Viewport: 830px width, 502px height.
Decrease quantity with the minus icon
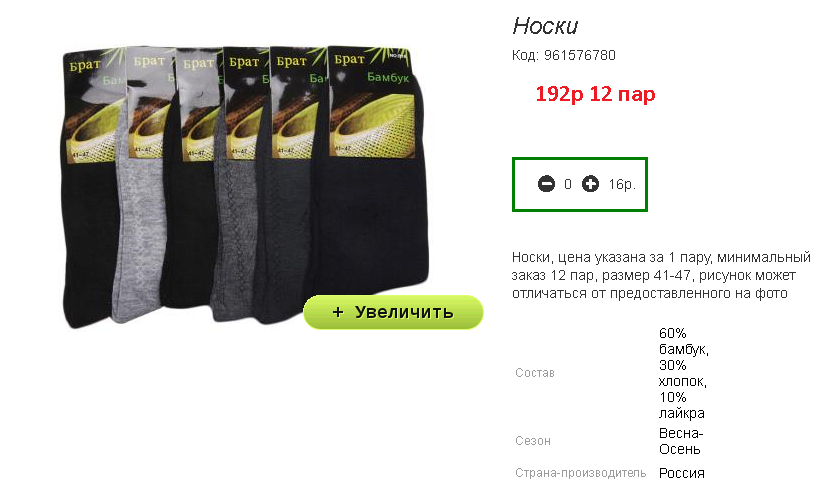click(546, 184)
